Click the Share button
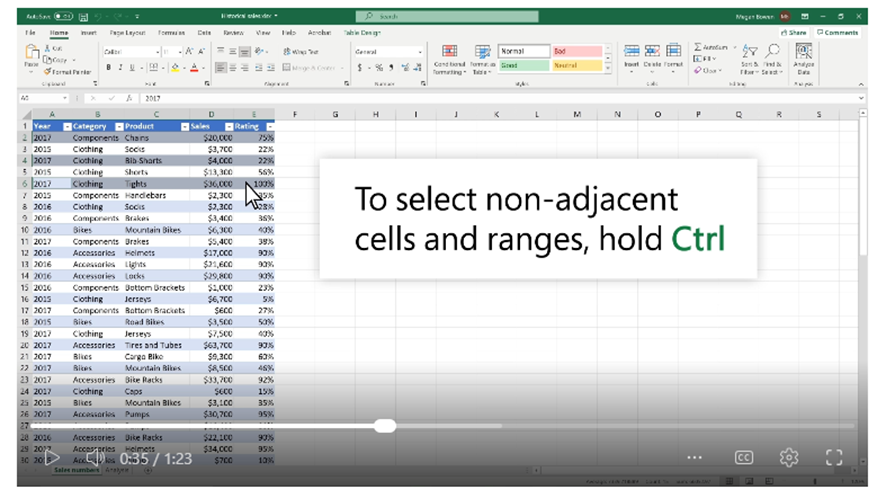 coord(794,33)
